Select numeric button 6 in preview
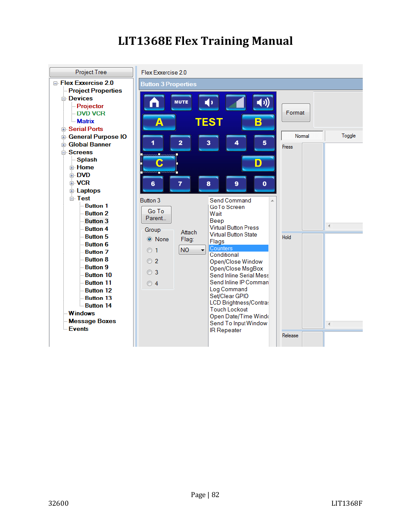This screenshot has height=532, width=411. 153,184
